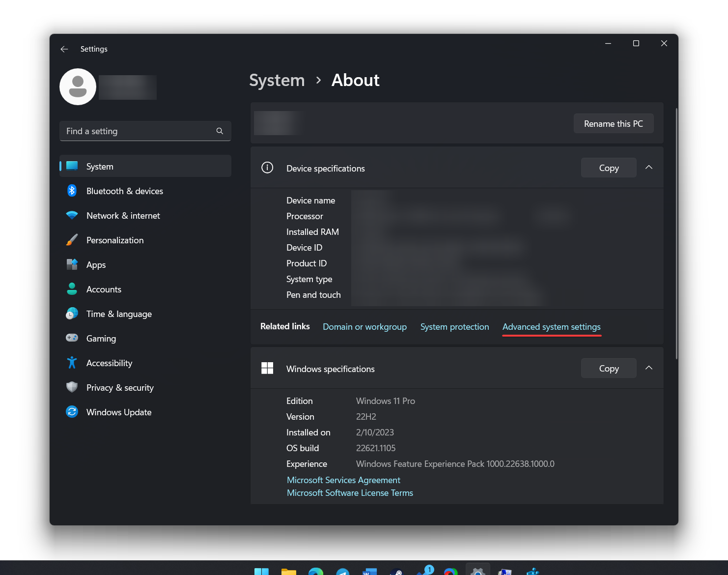Image resolution: width=728 pixels, height=575 pixels.
Task: Focus the Find a setting search box
Action: (145, 131)
